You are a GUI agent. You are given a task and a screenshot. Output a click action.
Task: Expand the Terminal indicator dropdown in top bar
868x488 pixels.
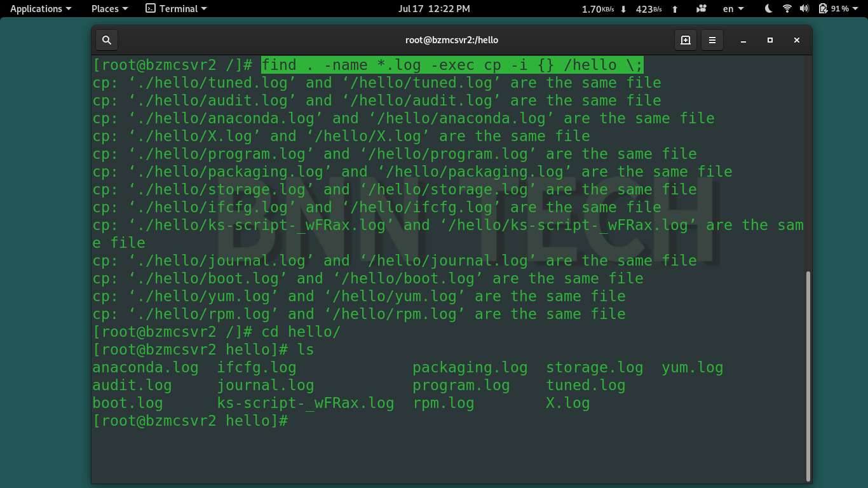(x=176, y=8)
